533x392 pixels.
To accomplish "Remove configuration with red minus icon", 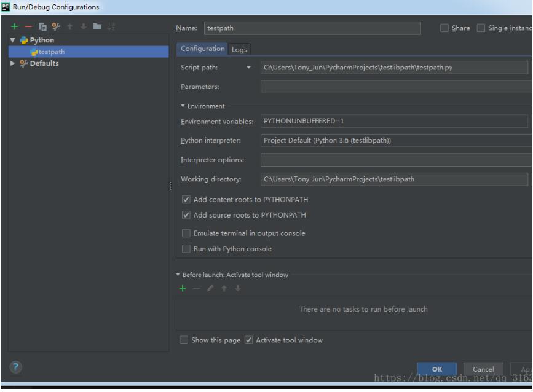I will pyautogui.click(x=28, y=26).
